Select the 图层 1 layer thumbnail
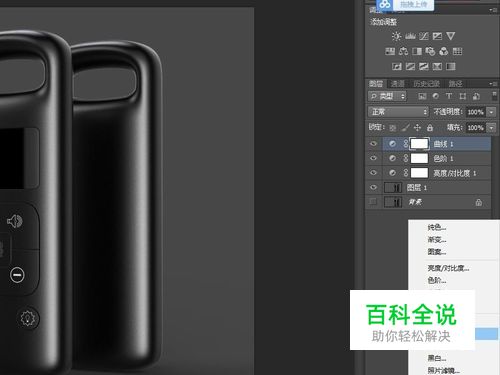The height and width of the screenshot is (375, 500). click(393, 187)
